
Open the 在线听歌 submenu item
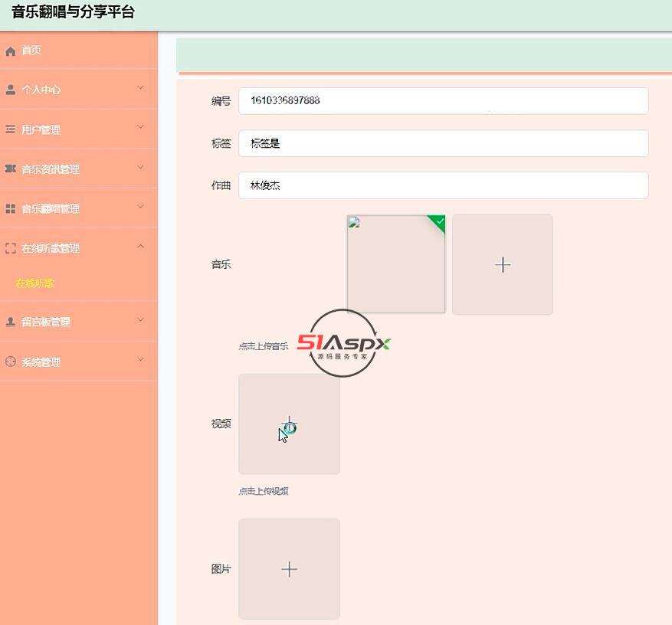[x=35, y=283]
